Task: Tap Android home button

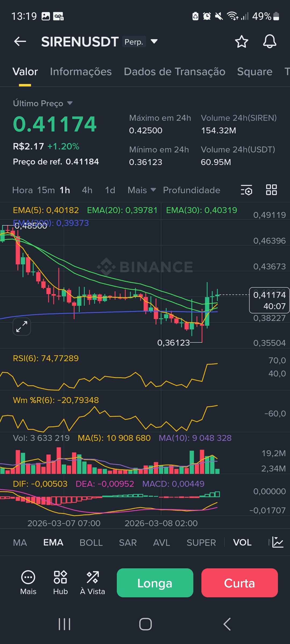Action: (145, 624)
